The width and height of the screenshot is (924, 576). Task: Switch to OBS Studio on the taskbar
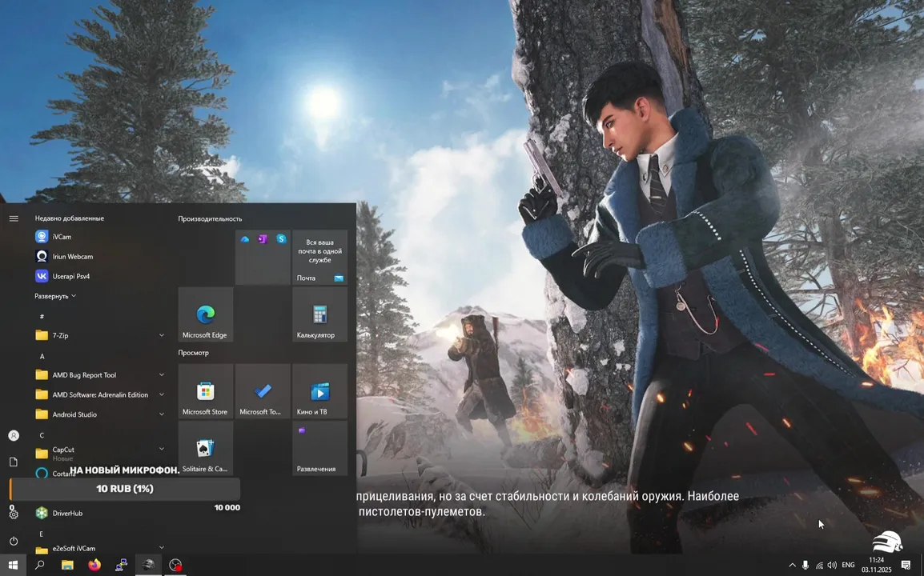click(x=175, y=565)
